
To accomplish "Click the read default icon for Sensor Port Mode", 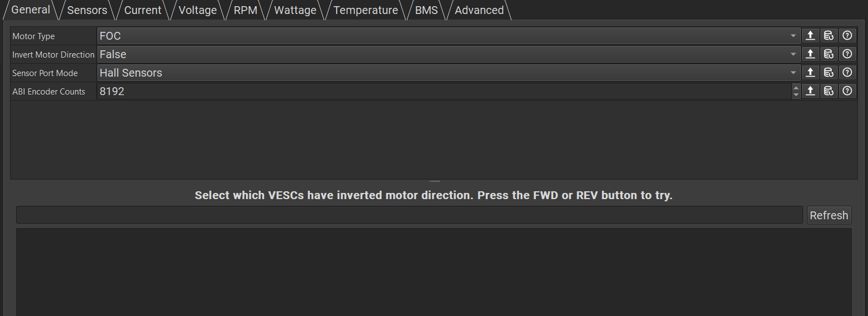I will 828,73.
